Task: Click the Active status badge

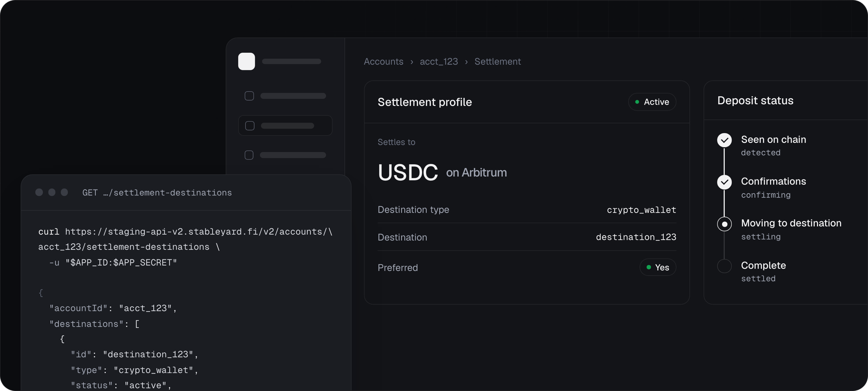Action: tap(652, 102)
